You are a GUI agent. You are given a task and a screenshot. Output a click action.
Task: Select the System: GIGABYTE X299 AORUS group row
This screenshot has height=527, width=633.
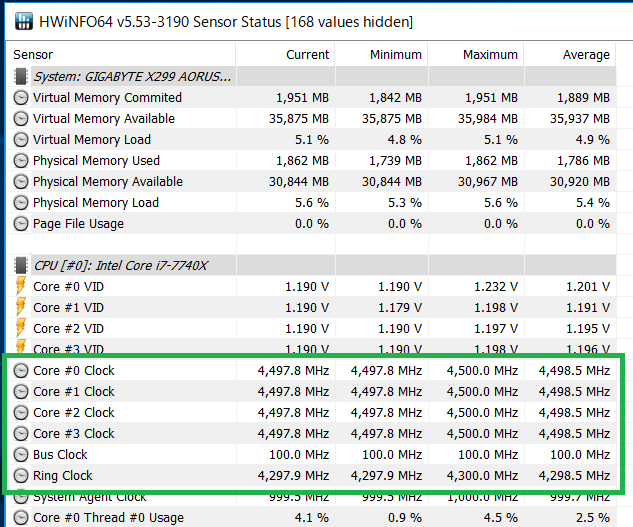(312, 76)
